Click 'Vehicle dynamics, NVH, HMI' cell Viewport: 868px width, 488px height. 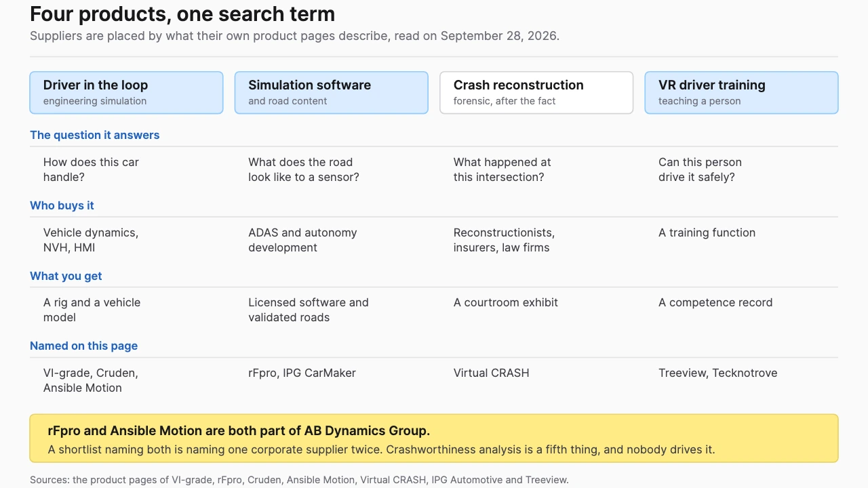91,240
